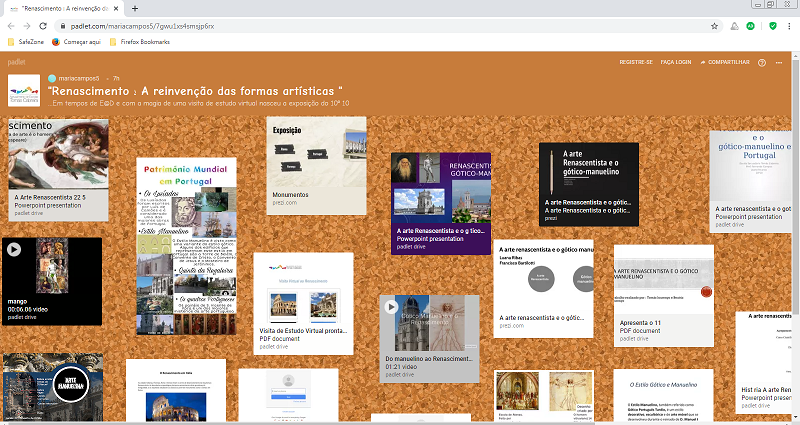This screenshot has height=425, width=800.
Task: Click FAÇA LOGIN to log in
Action: tap(676, 62)
